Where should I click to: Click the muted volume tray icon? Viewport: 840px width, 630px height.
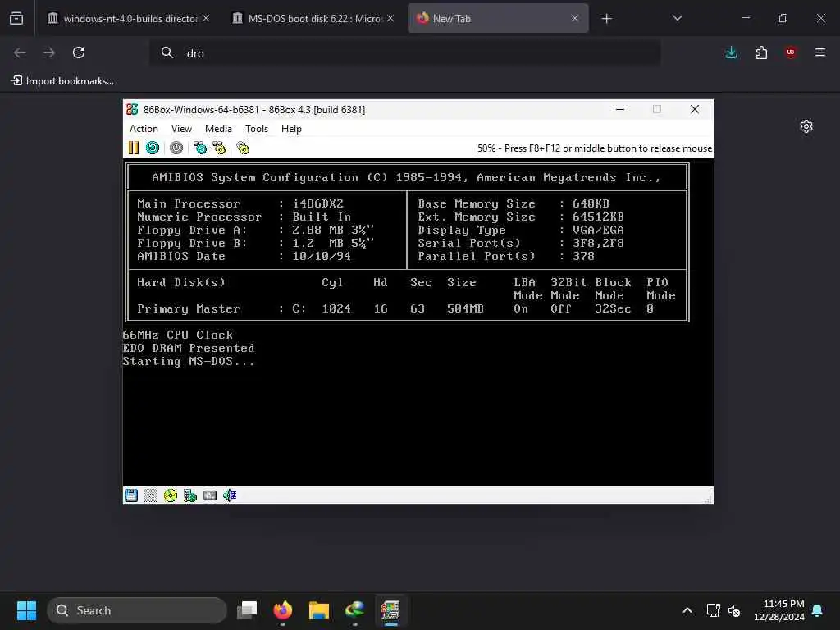point(734,610)
